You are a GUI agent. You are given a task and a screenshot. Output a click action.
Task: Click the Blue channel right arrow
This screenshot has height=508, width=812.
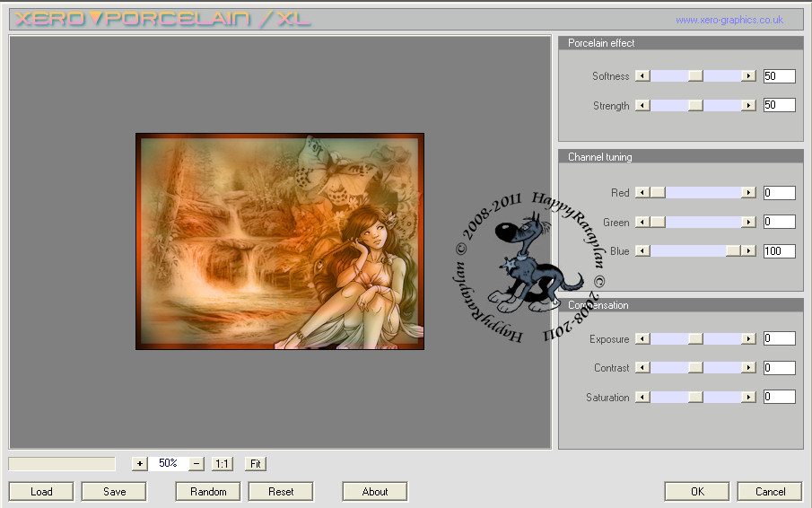(748, 250)
